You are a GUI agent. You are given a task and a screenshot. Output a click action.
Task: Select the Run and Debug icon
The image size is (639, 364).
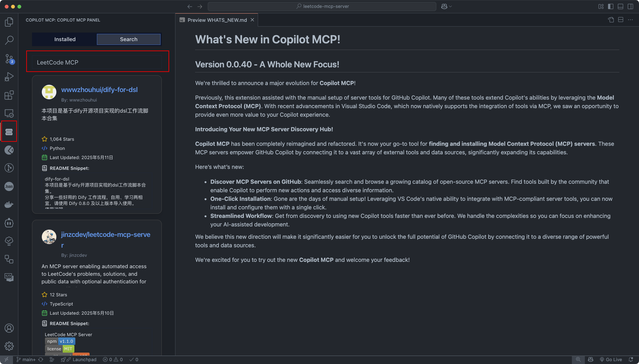pyautogui.click(x=9, y=77)
